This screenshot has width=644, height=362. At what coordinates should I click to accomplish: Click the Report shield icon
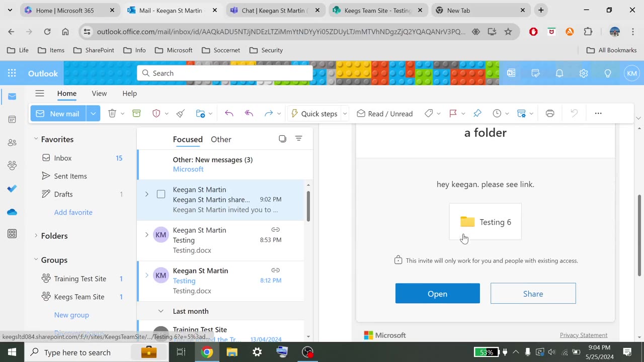tap(156, 114)
